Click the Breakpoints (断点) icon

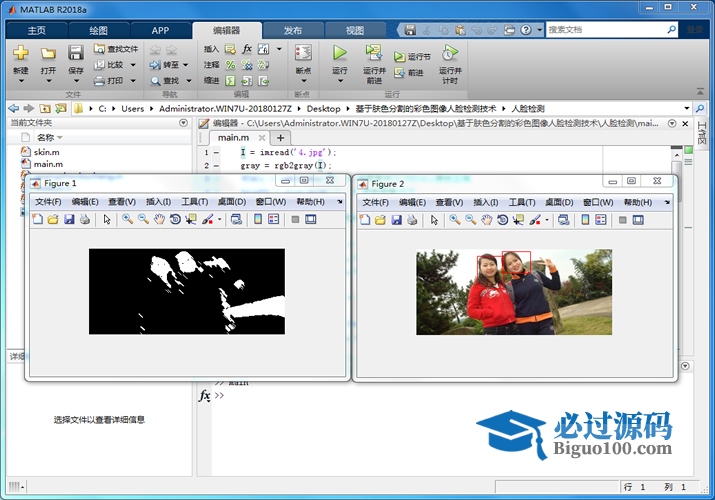tap(303, 53)
